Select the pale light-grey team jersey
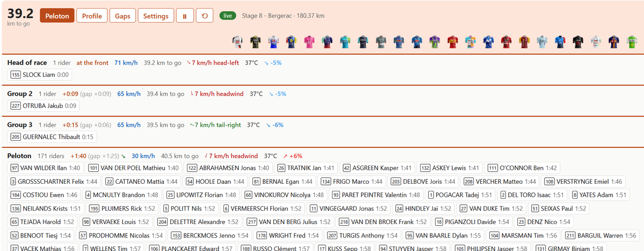The width and height of the screenshot is (644, 251). point(542,41)
